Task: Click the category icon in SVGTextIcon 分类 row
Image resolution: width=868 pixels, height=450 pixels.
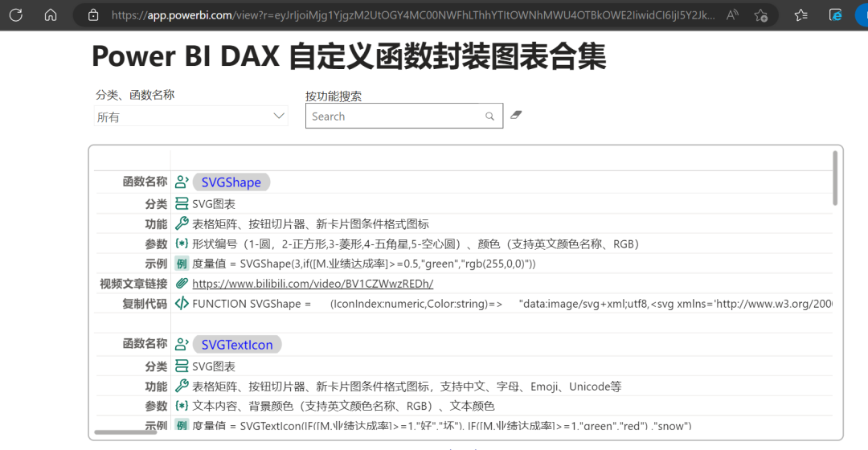Action: [182, 366]
